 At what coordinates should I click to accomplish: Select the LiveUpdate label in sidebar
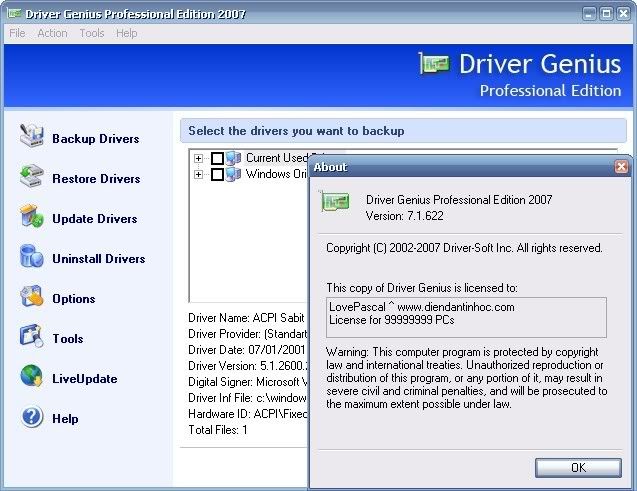[85, 379]
